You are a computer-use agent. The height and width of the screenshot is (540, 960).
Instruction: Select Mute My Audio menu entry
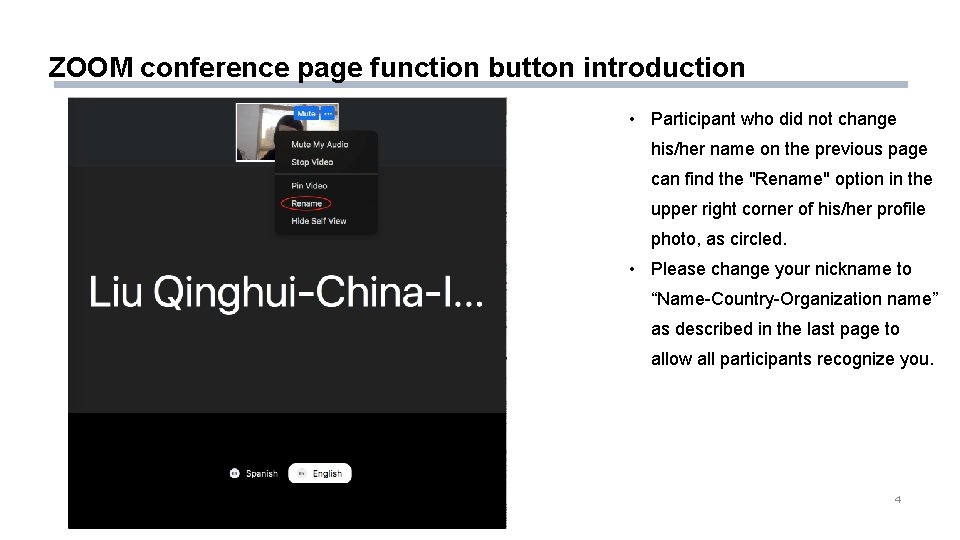[320, 144]
